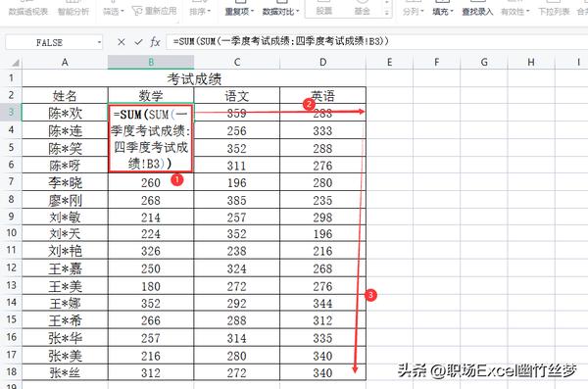Image resolution: width=588 pixels, height=389 pixels.
Task: Click the select-all corner triangle
Action: pos(16,63)
